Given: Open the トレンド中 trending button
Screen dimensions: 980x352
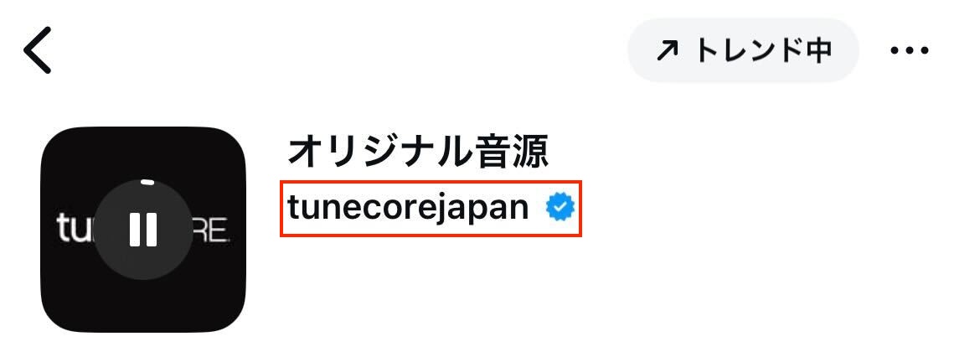Looking at the screenshot, I should pos(743,50).
